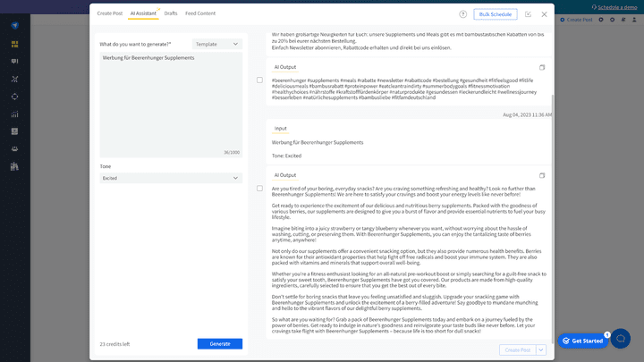Click the Tone: Excited input text

[287, 156]
